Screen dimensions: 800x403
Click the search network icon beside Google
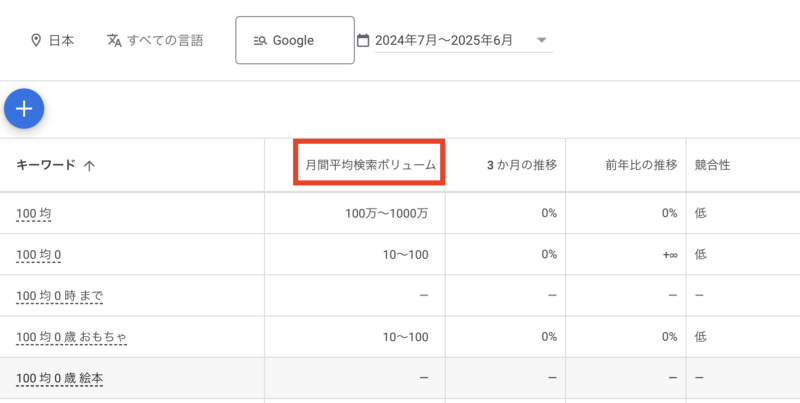click(x=260, y=41)
